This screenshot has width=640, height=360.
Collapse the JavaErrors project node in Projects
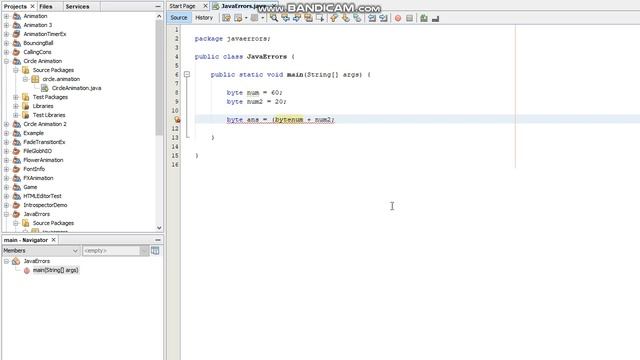point(6,214)
